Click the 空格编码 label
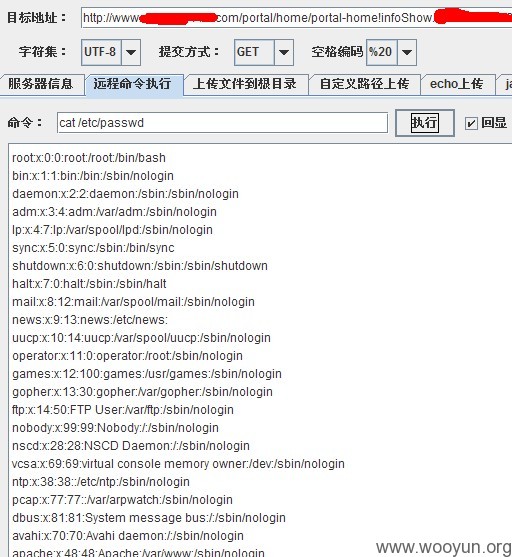The height and width of the screenshot is (557, 512). click(337, 52)
